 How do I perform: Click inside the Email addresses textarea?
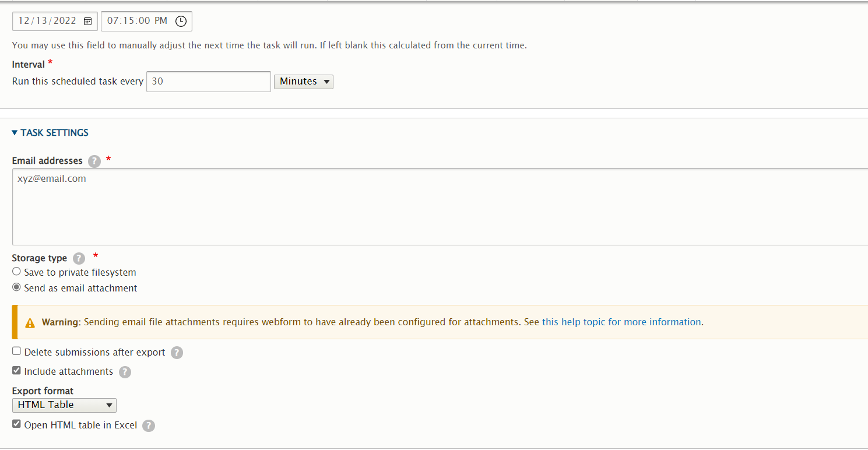pyautogui.click(x=233, y=207)
